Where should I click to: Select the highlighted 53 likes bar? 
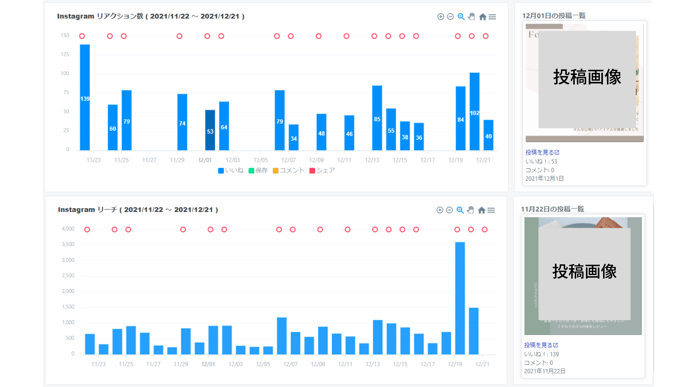tap(210, 130)
